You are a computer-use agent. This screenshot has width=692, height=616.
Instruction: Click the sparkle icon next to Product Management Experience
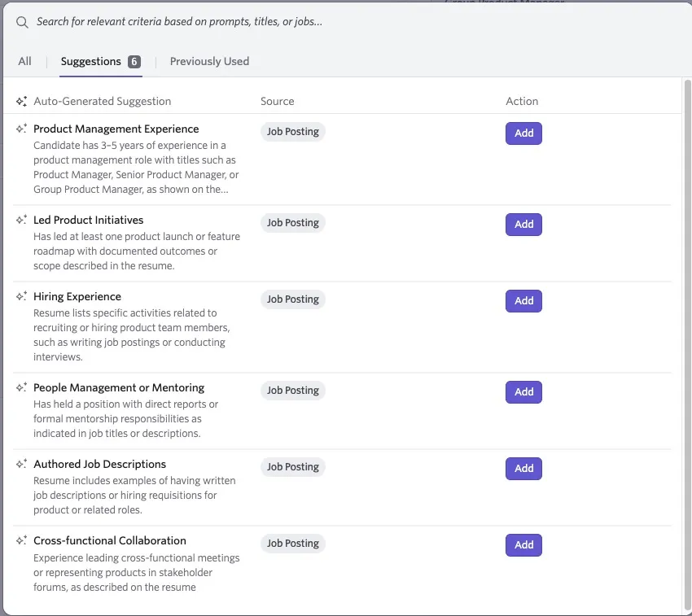(22, 129)
